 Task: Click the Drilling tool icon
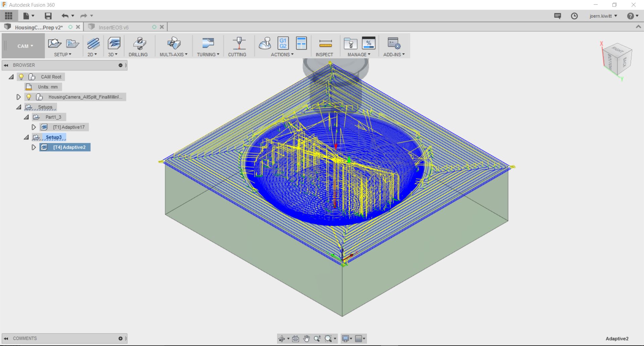139,44
